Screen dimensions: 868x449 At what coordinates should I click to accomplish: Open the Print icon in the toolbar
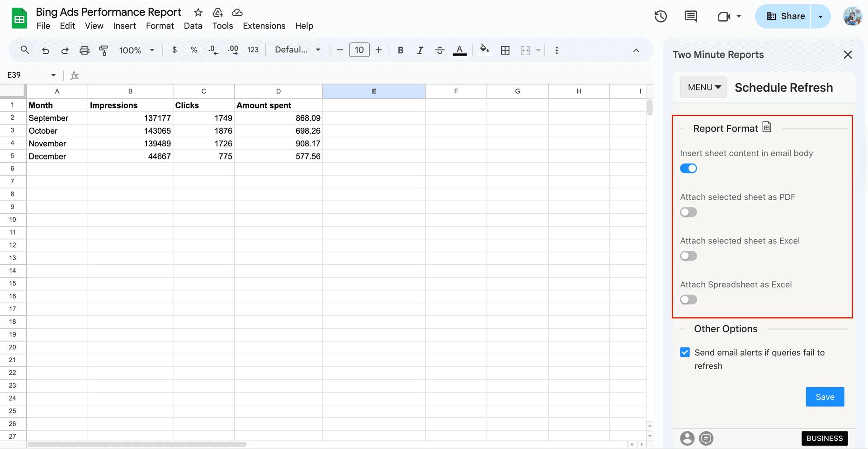[x=84, y=50]
